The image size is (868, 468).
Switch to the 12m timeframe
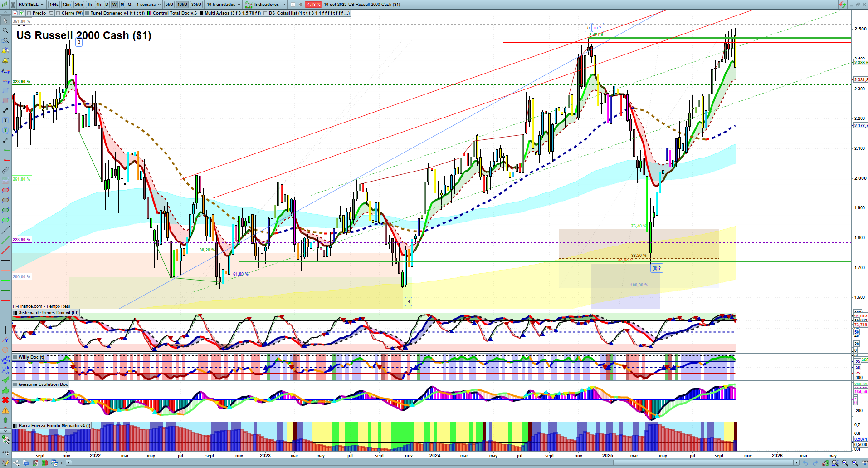67,5
